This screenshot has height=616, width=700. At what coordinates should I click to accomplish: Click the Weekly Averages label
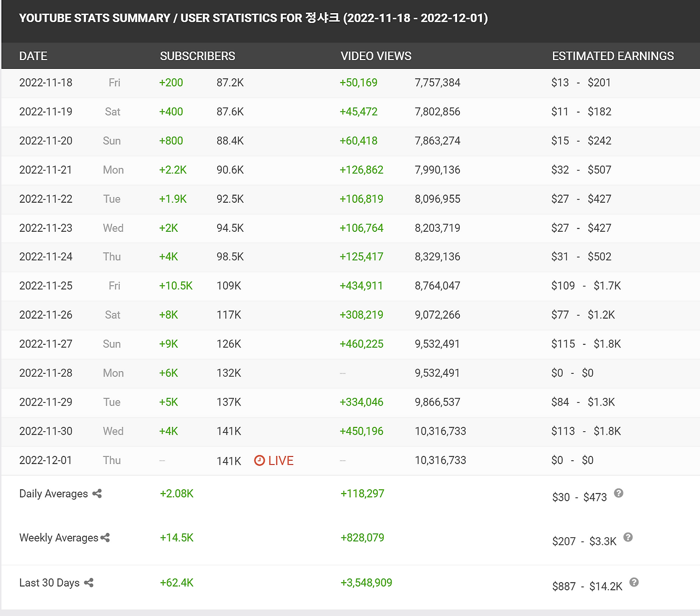pos(59,538)
